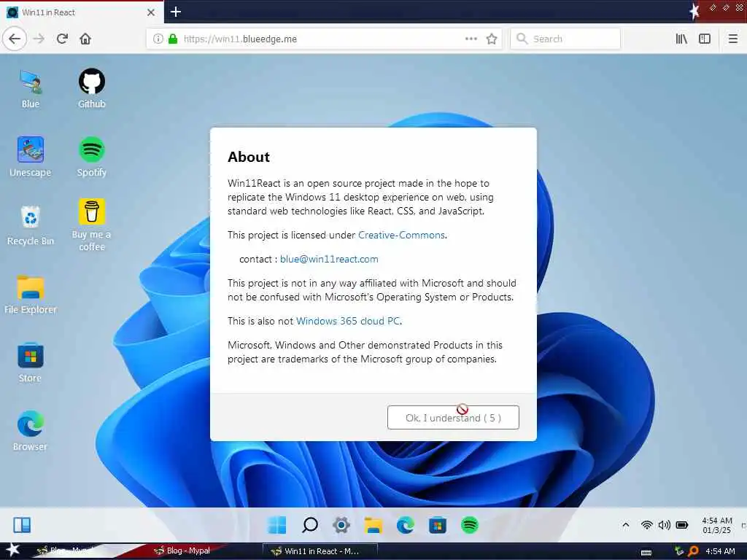747x560 pixels.
Task: Close the Win11 in React tab
Action: pyautogui.click(x=151, y=12)
